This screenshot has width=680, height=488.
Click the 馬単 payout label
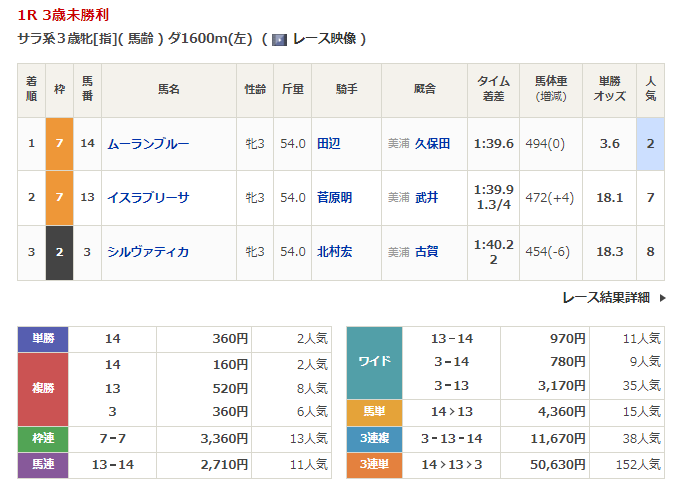point(374,411)
